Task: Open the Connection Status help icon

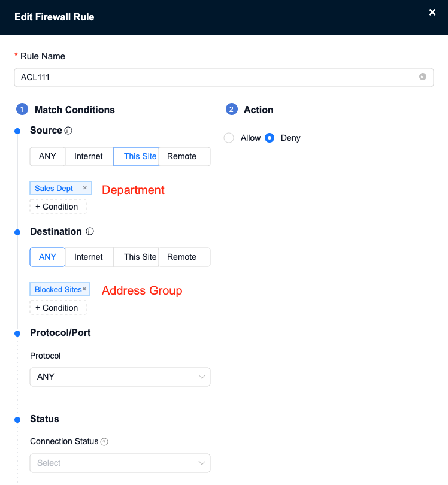Action: [105, 442]
